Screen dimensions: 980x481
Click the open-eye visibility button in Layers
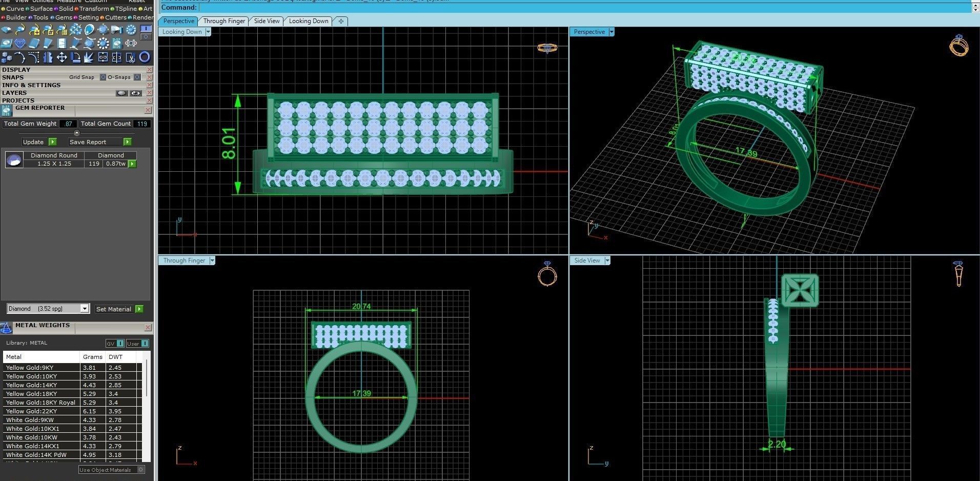135,93
